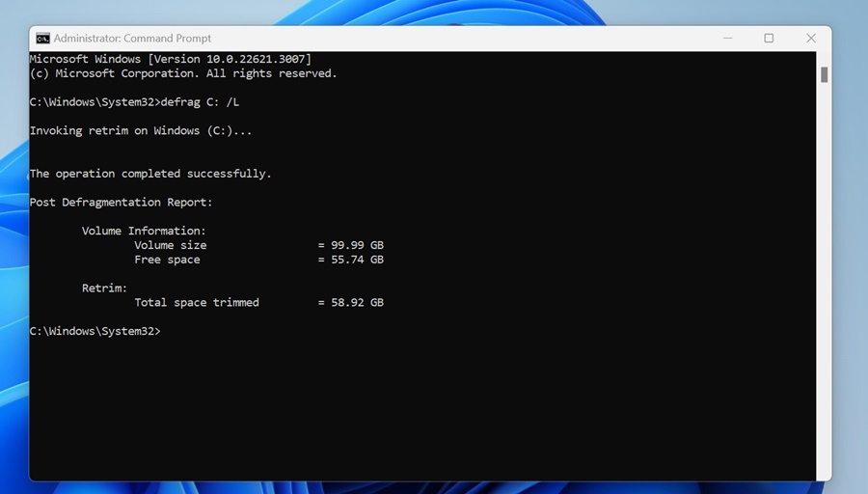Click 'Invoking retrim on Windows (C:)...' line

pyautogui.click(x=140, y=131)
